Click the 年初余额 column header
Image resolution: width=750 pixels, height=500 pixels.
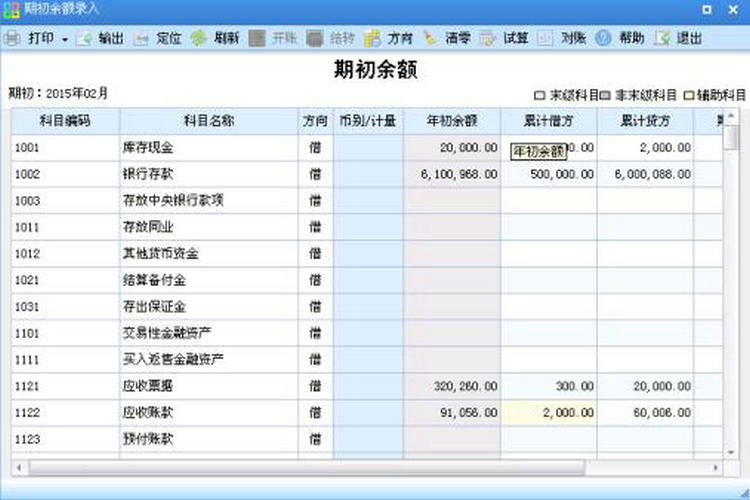(452, 121)
